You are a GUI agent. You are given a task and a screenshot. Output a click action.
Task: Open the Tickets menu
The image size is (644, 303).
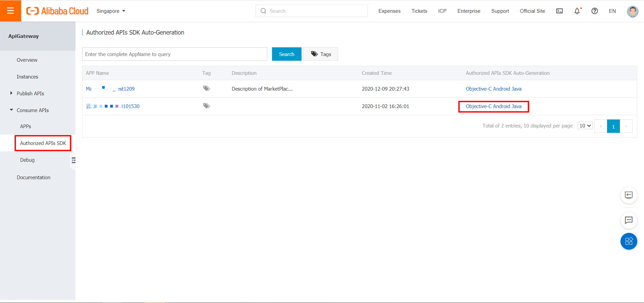click(419, 11)
